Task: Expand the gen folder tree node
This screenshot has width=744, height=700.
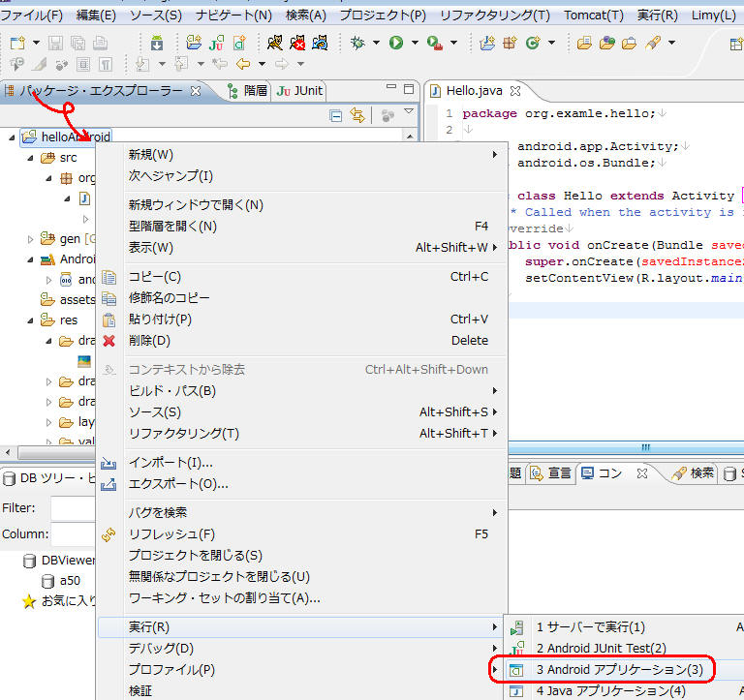Action: point(30,239)
